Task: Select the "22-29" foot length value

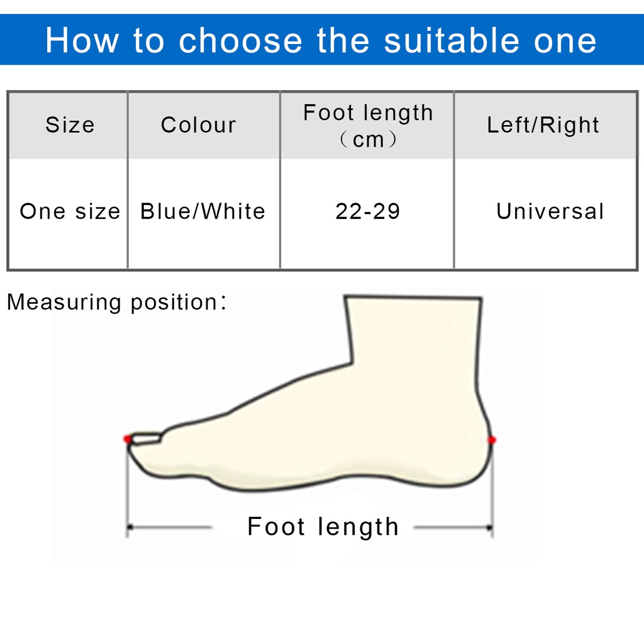Action: tap(368, 211)
